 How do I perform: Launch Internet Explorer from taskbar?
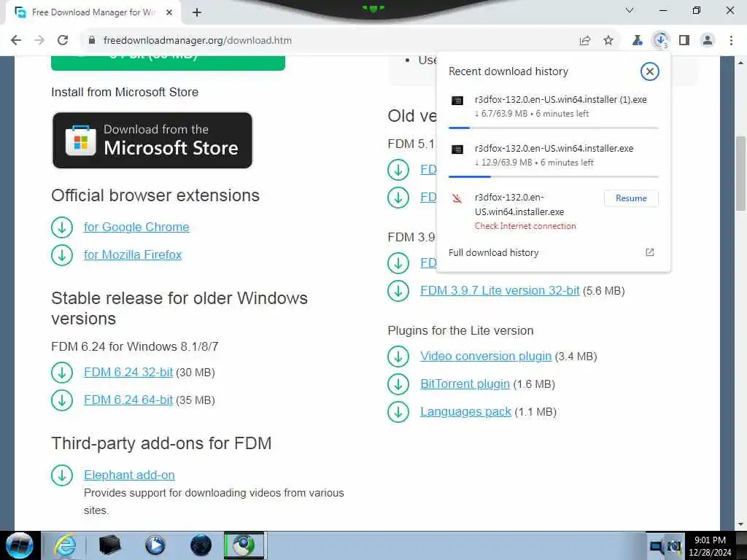pos(64,545)
